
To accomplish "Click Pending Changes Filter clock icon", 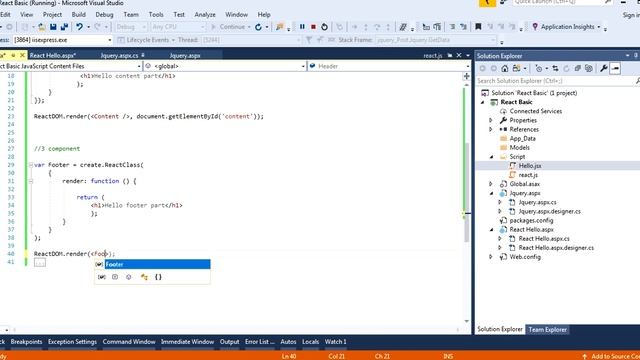I will pos(538,69).
